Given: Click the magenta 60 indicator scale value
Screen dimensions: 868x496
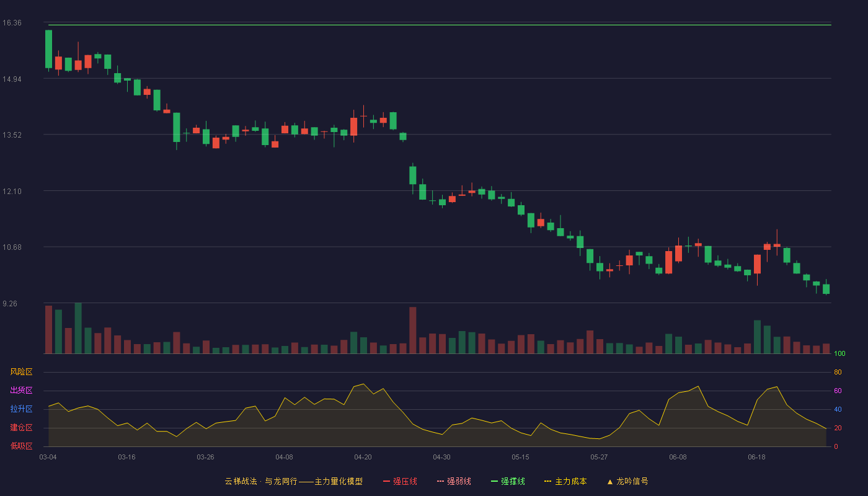Looking at the screenshot, I should tap(838, 391).
